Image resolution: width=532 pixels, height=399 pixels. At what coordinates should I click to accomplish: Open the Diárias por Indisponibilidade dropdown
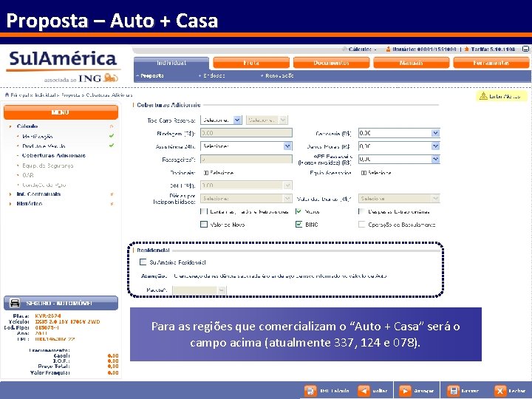(246, 198)
